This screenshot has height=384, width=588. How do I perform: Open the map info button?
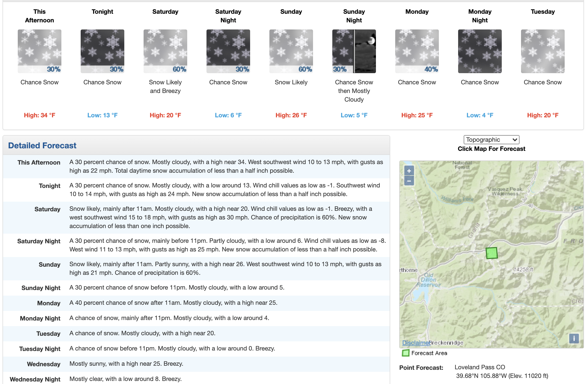coord(574,338)
